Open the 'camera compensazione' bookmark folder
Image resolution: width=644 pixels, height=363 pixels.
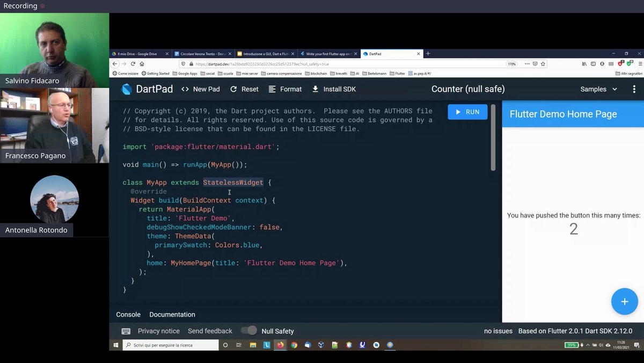pyautogui.click(x=281, y=74)
